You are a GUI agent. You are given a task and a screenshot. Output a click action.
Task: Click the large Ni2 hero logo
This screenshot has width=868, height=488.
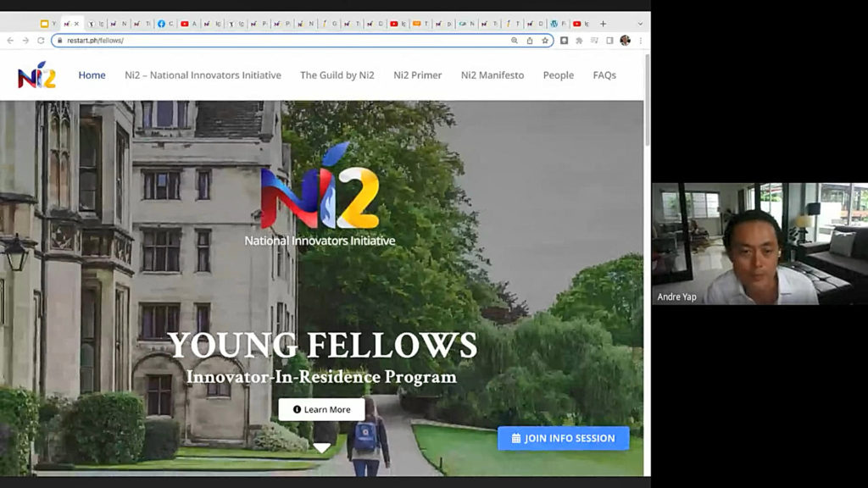pos(320,186)
